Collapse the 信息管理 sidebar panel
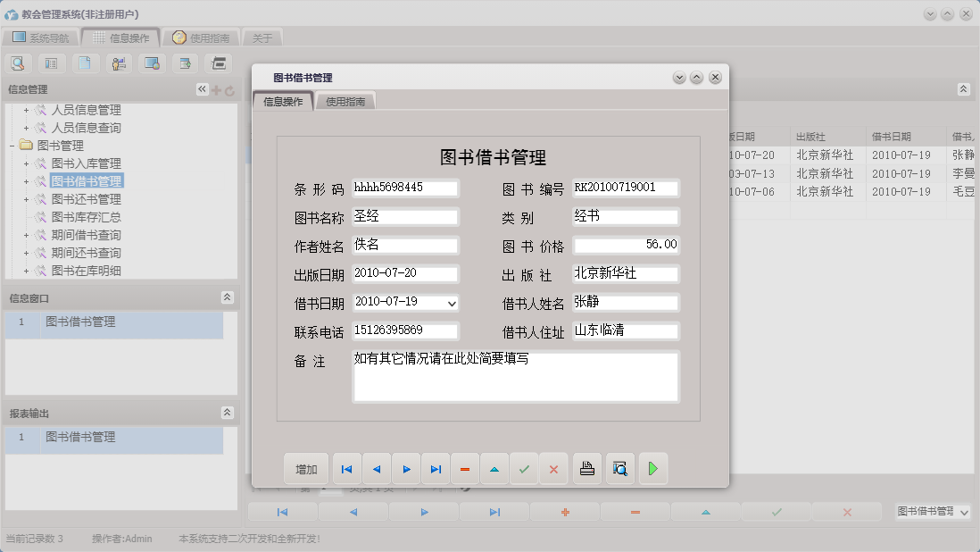 (x=201, y=88)
